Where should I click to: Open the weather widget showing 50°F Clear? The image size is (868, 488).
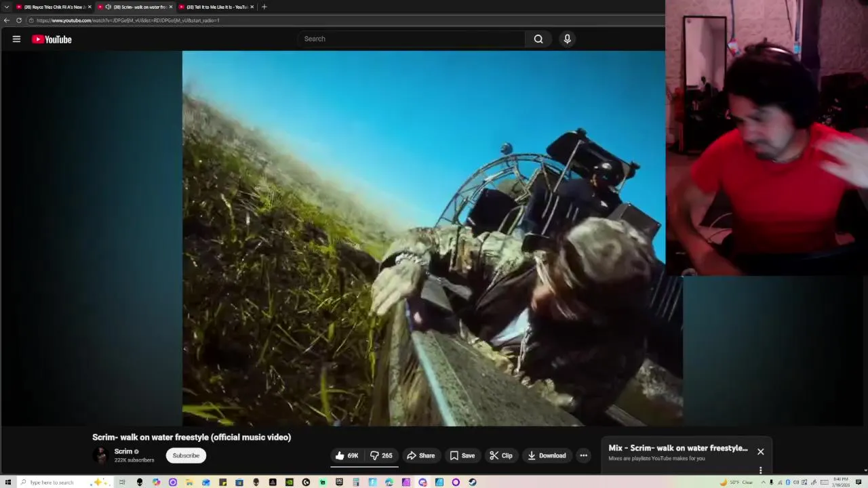click(x=736, y=482)
